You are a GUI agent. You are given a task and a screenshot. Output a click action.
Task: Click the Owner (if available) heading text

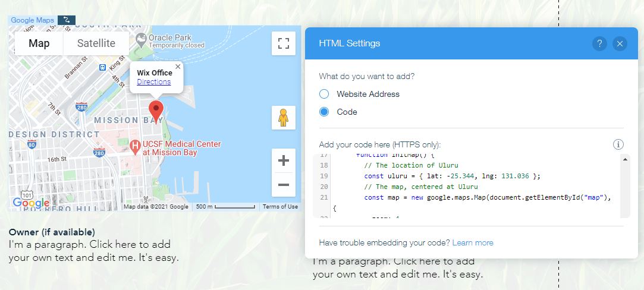(x=52, y=232)
